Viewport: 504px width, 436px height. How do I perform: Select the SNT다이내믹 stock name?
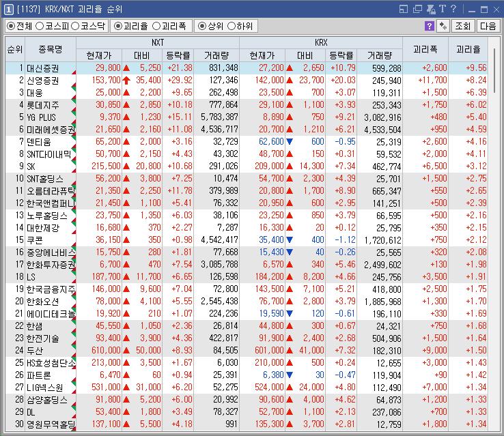[x=49, y=154]
